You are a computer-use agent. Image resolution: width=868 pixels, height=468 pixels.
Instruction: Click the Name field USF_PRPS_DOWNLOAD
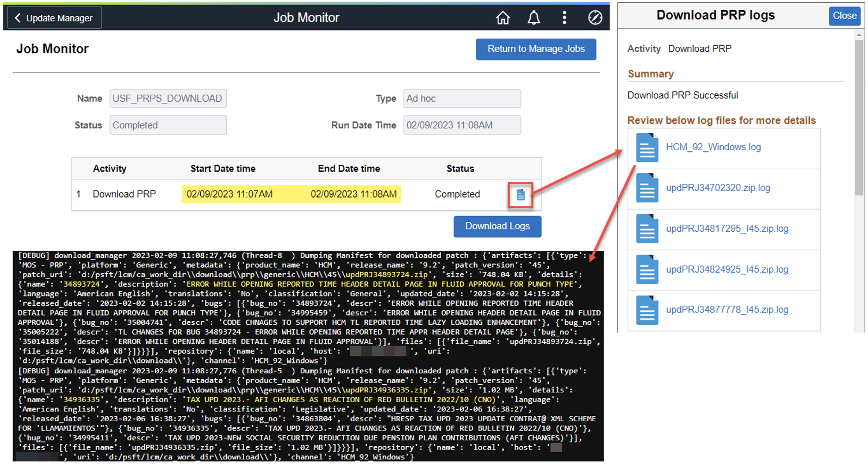tap(168, 98)
